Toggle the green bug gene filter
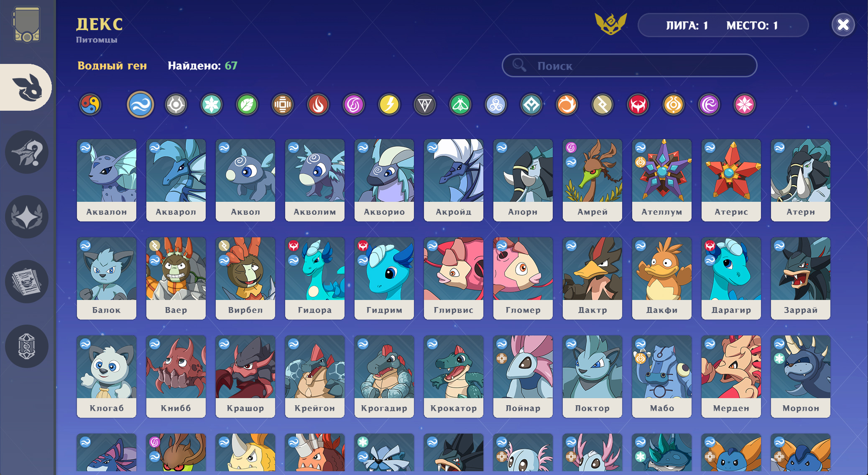 tap(460, 104)
